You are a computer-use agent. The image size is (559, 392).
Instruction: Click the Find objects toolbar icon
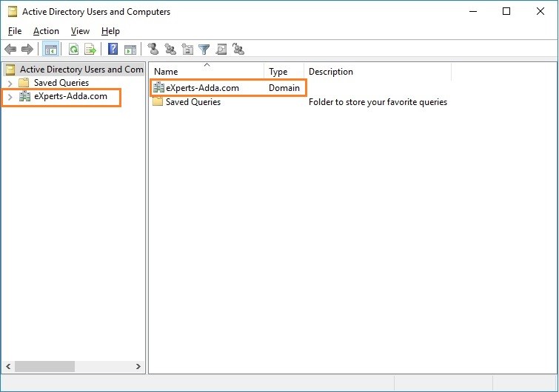221,49
